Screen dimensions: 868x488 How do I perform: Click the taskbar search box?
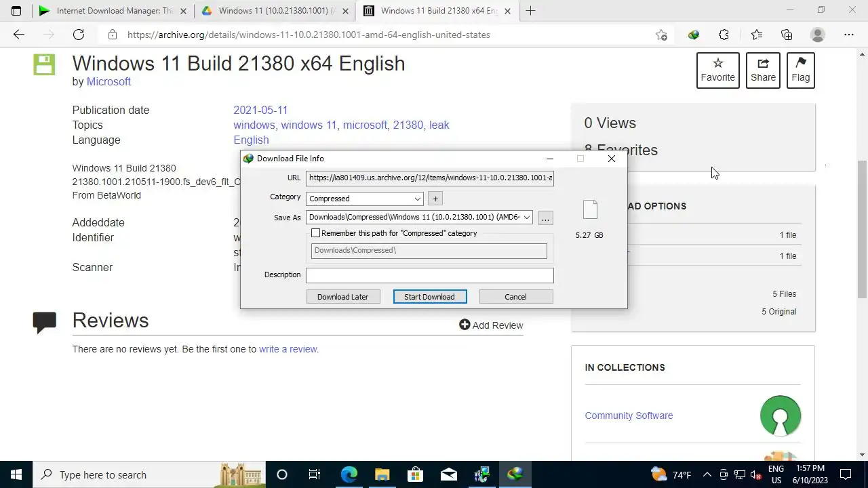(x=149, y=474)
